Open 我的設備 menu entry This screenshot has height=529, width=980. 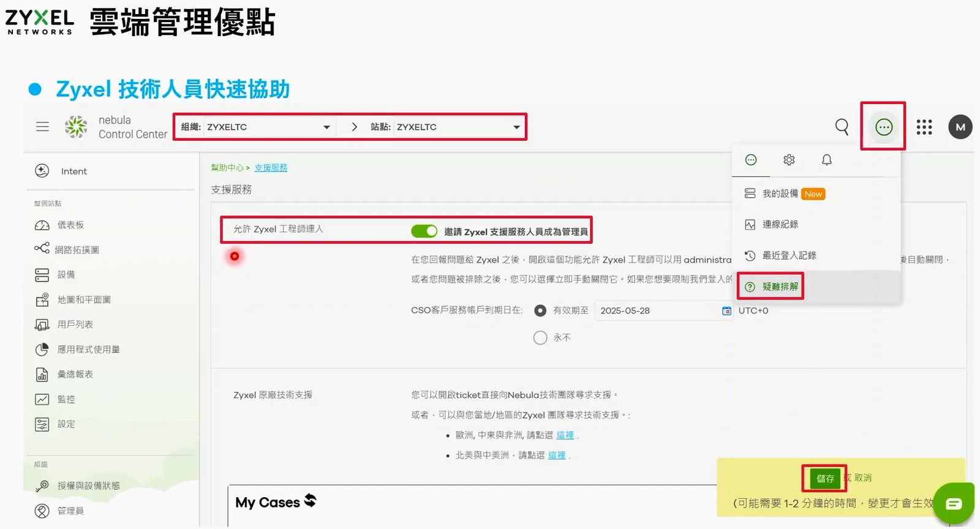816,193
